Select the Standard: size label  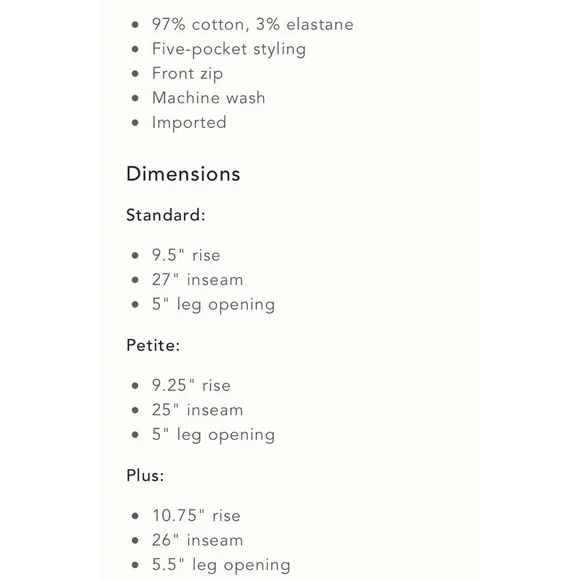point(166,215)
